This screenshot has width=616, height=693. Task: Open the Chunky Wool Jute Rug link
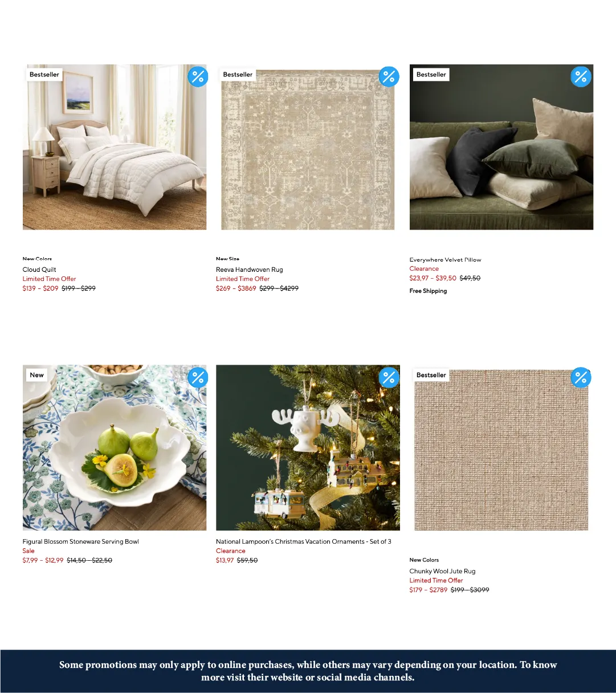(442, 571)
